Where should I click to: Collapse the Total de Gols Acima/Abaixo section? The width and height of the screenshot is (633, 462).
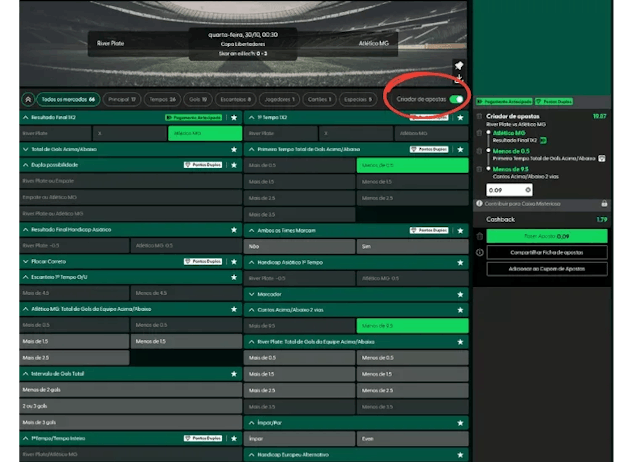pos(25,149)
